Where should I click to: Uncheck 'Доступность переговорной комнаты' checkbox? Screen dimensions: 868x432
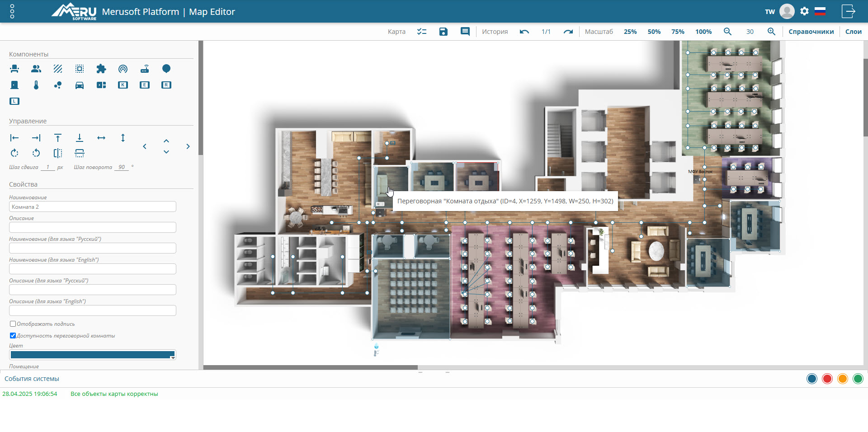pos(13,336)
